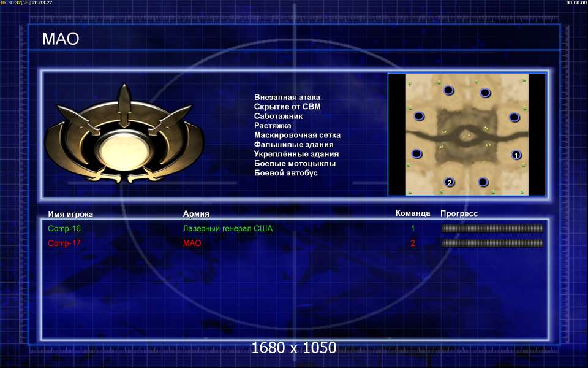
Task: Click the Лазерный генерал США army label
Action: pyautogui.click(x=228, y=228)
